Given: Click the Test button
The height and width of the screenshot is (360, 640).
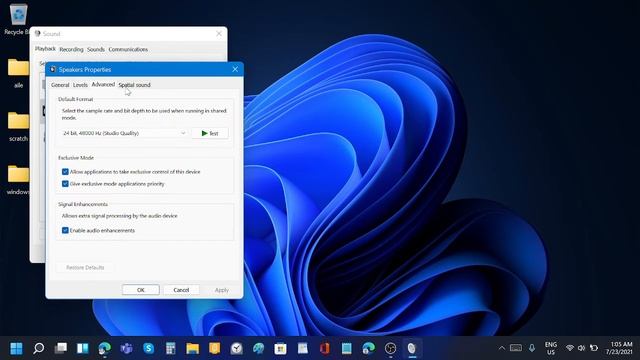Looking at the screenshot, I should [210, 133].
